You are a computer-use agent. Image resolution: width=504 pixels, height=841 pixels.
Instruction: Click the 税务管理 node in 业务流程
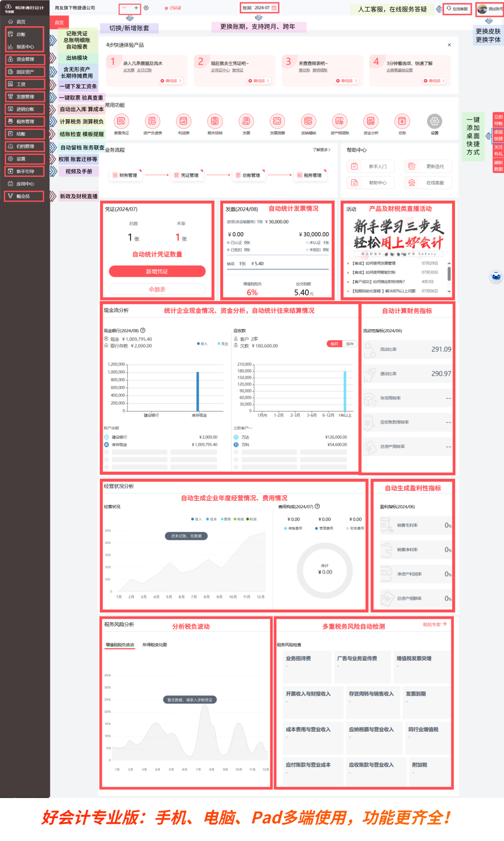click(x=310, y=175)
